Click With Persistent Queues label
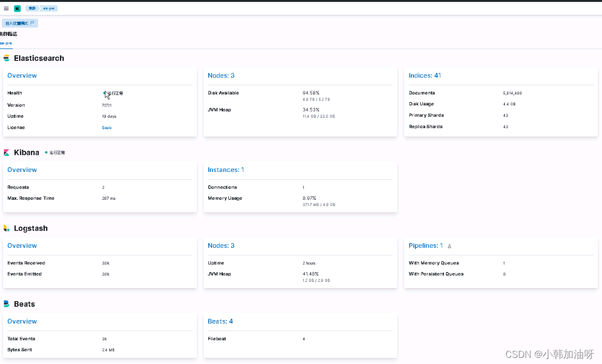602x364 pixels. [x=436, y=274]
